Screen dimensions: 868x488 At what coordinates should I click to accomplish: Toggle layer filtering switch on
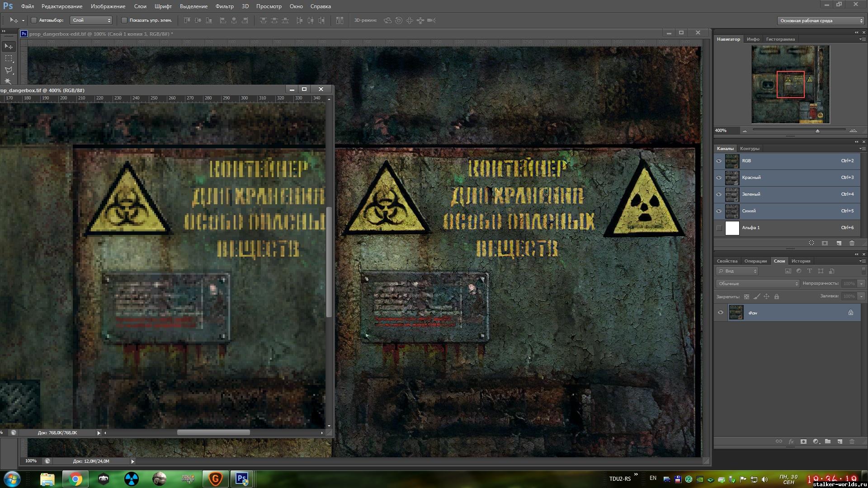click(x=863, y=271)
